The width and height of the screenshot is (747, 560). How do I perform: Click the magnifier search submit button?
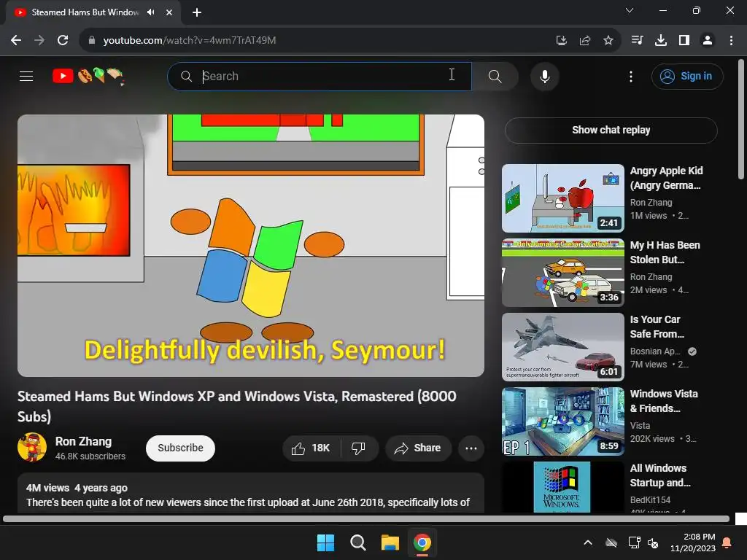[495, 76]
